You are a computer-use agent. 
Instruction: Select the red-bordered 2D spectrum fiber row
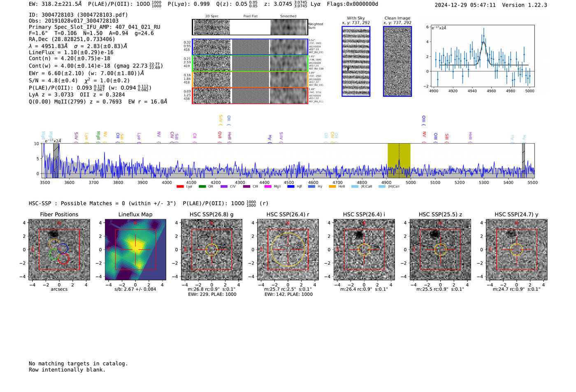point(250,95)
